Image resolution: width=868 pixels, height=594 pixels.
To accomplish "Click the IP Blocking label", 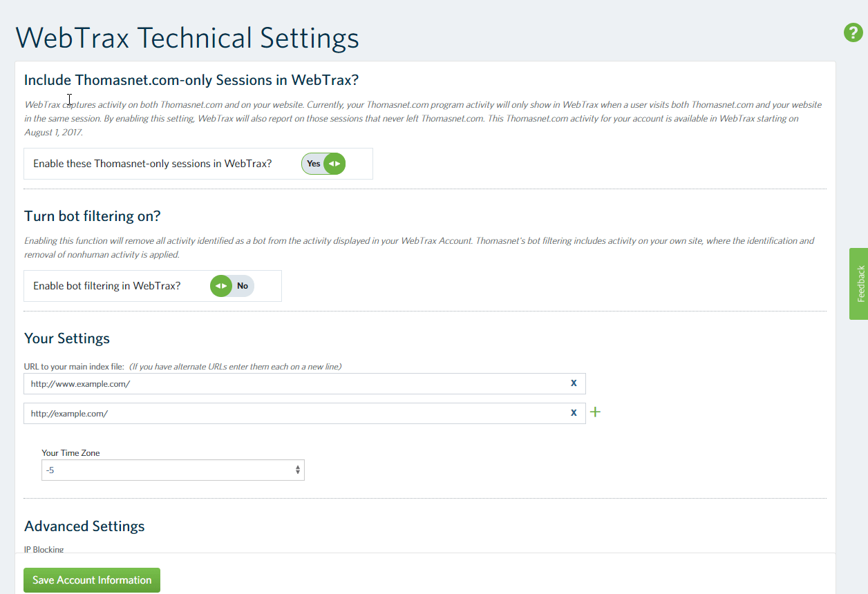I will (x=44, y=550).
